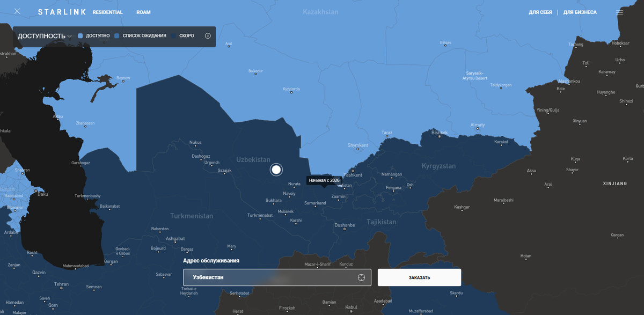
Task: Click the Taraz city label
Action: pyautogui.click(x=387, y=133)
